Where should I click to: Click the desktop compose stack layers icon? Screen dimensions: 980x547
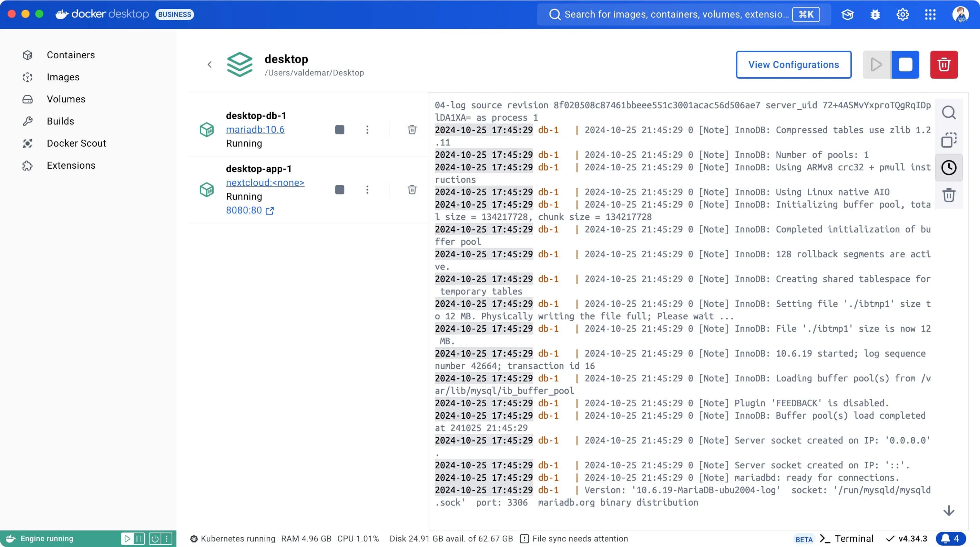240,64
